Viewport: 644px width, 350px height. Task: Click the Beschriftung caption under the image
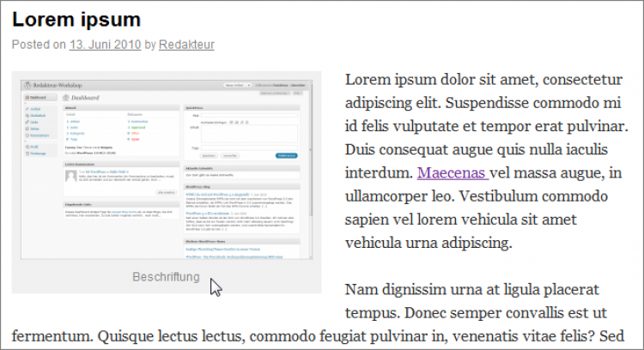pos(166,277)
